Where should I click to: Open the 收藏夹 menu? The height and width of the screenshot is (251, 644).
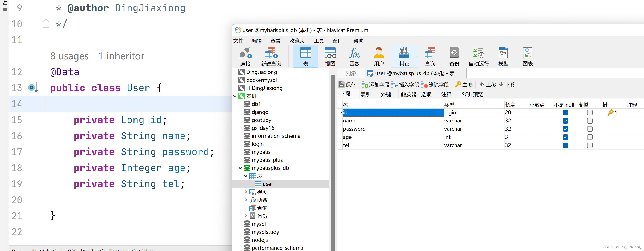(x=297, y=41)
